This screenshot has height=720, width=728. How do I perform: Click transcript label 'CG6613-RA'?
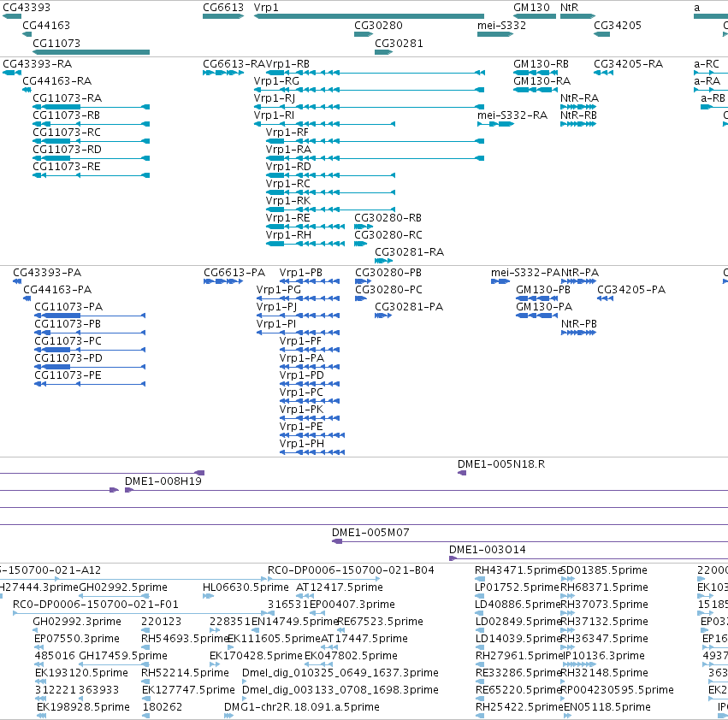(234, 64)
